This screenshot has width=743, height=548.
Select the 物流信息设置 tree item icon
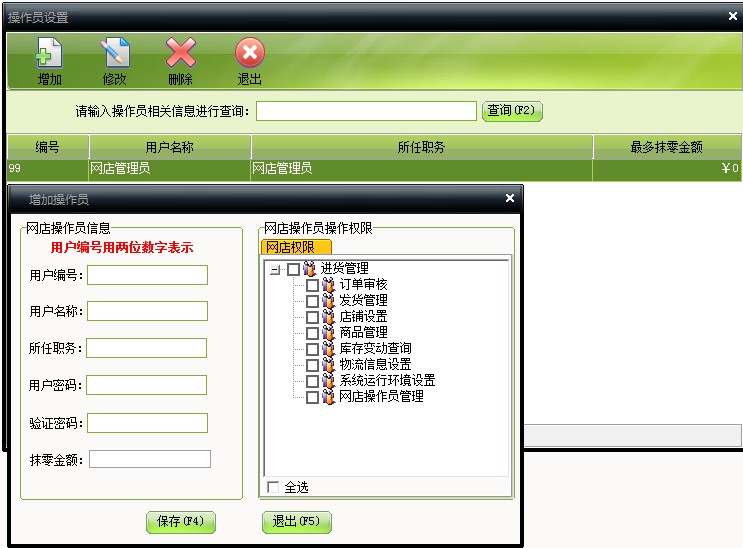[x=328, y=365]
